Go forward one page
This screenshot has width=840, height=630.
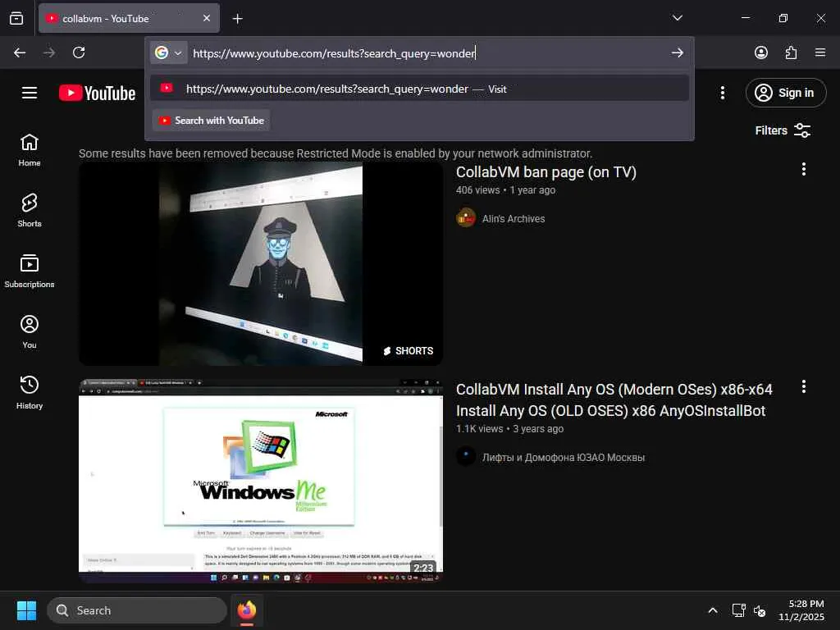49,52
